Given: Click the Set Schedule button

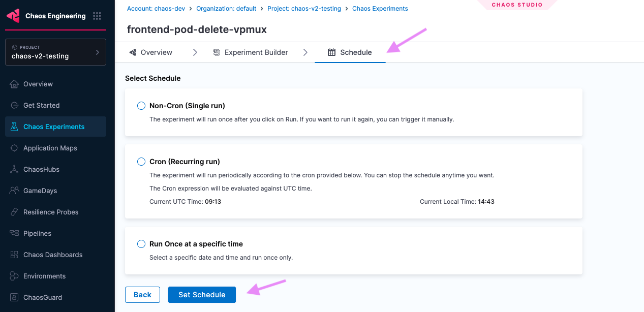Looking at the screenshot, I should (202, 295).
